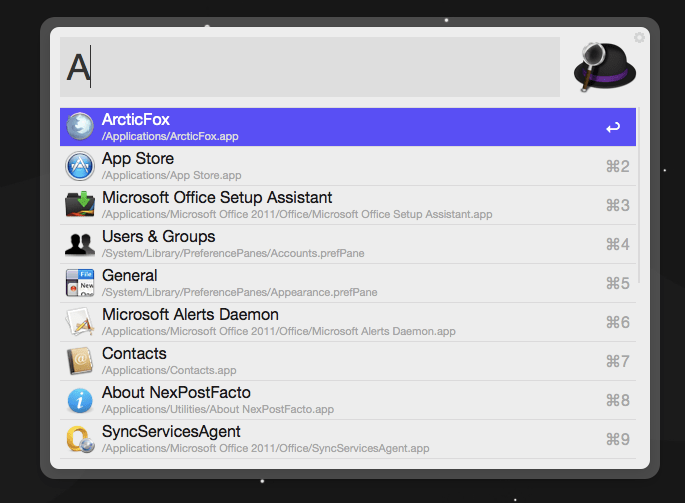
Task: Click the Microsoft Office Setup Assistant icon
Action: click(x=80, y=205)
